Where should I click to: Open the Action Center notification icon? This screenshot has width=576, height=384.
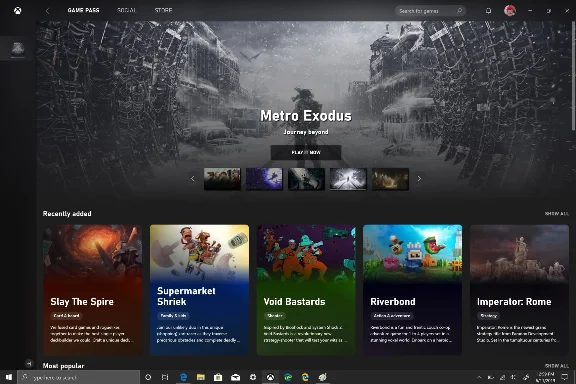(x=565, y=377)
